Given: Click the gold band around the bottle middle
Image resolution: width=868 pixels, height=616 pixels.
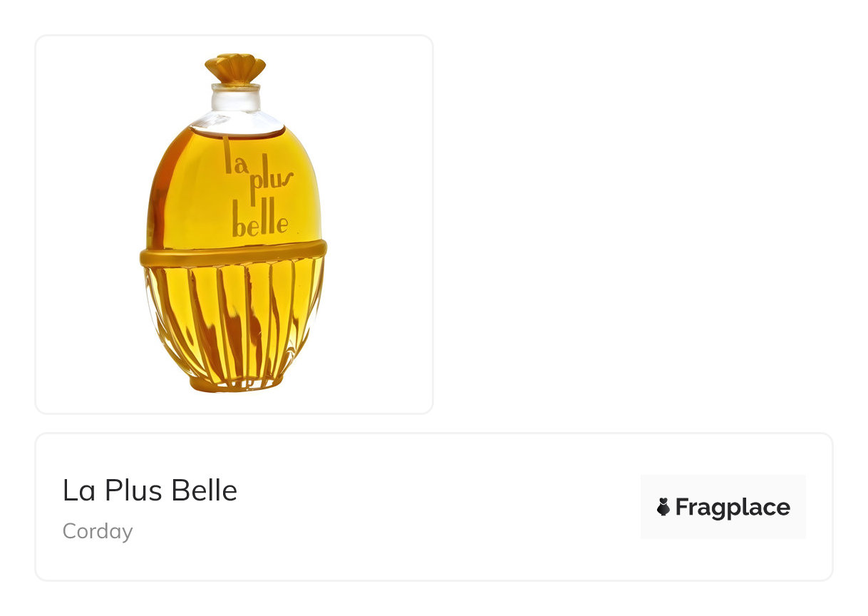Looking at the screenshot, I should click(x=233, y=253).
